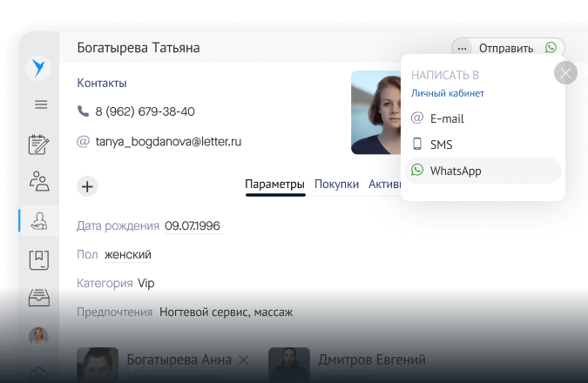Click the client's profile photo
This screenshot has width=588, height=383.
click(x=376, y=112)
